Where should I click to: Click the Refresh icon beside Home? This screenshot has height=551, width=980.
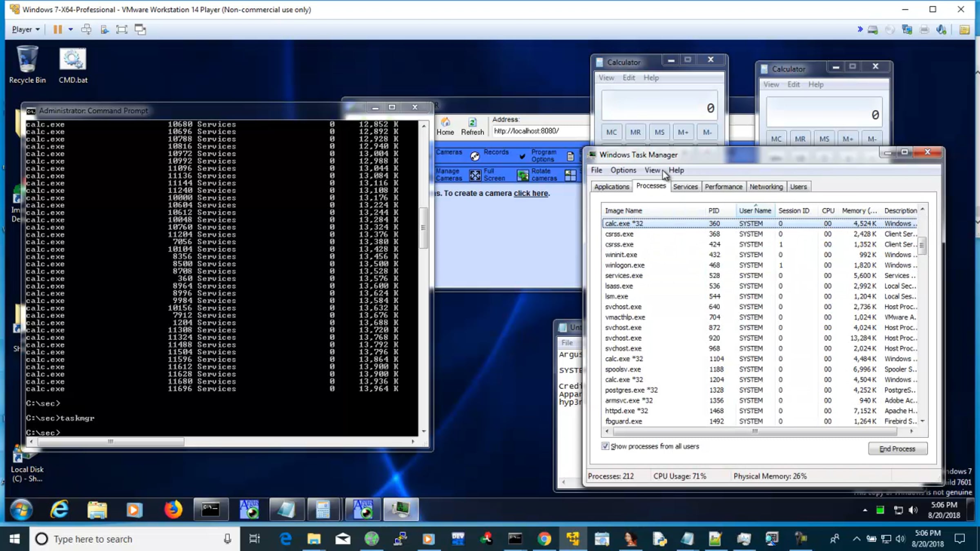[472, 126]
